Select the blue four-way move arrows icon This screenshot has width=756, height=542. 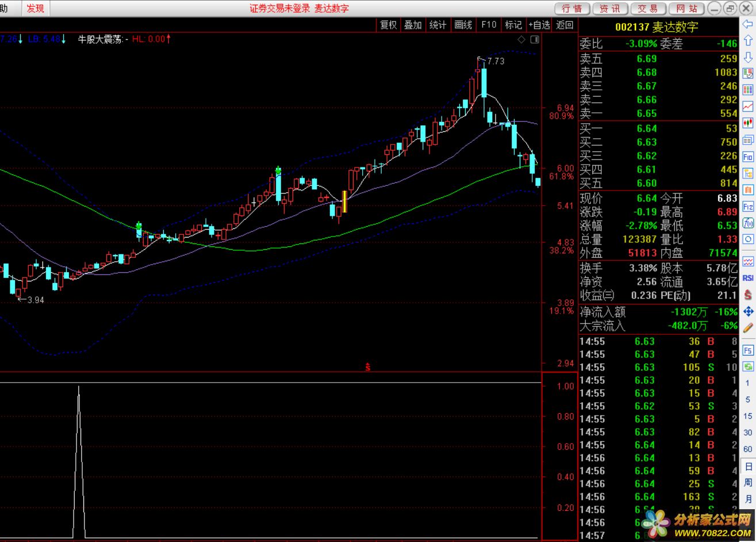click(748, 311)
